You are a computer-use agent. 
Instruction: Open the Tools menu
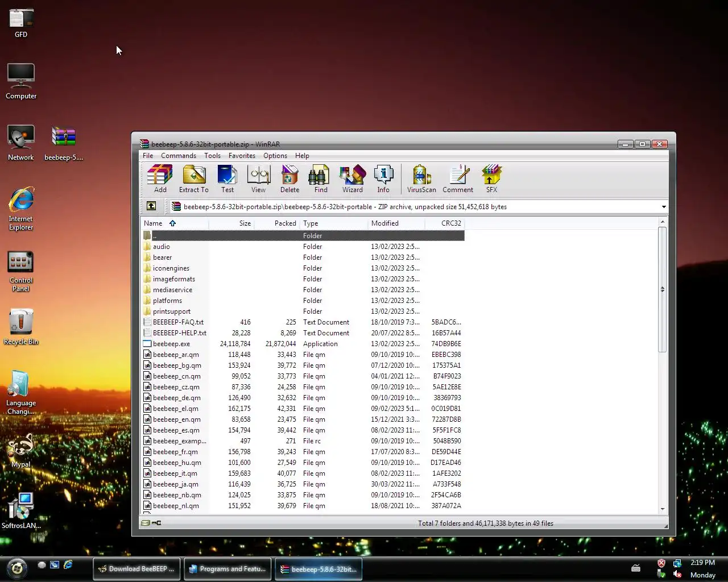212,155
